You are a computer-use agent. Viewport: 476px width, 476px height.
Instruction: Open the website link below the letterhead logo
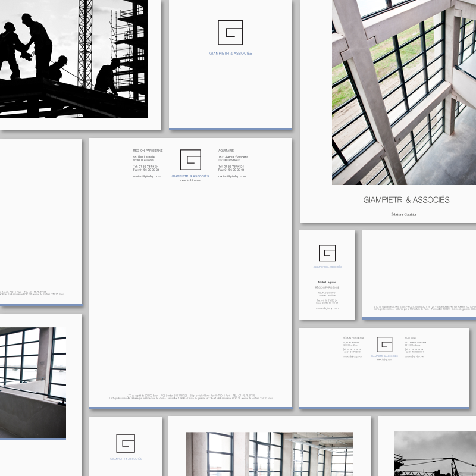(x=190, y=180)
